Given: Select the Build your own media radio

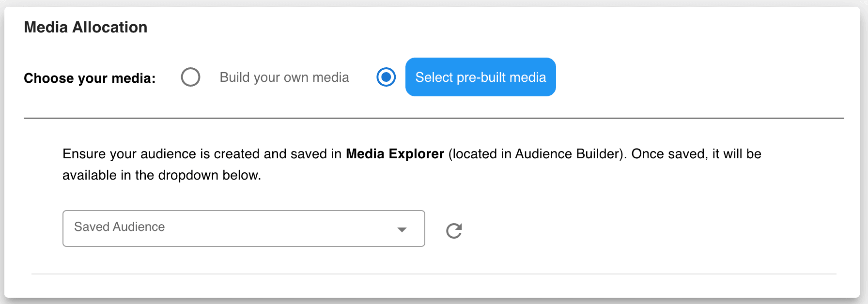Looking at the screenshot, I should [x=190, y=77].
